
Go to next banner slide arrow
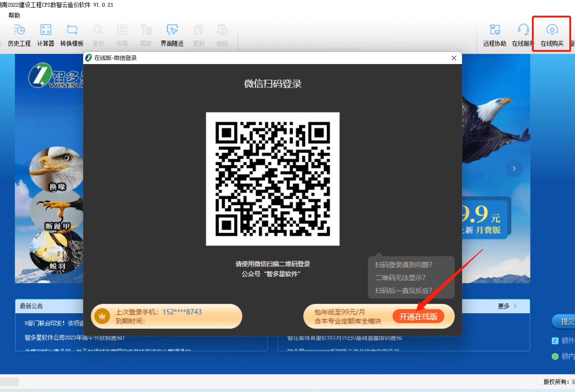[514, 169]
